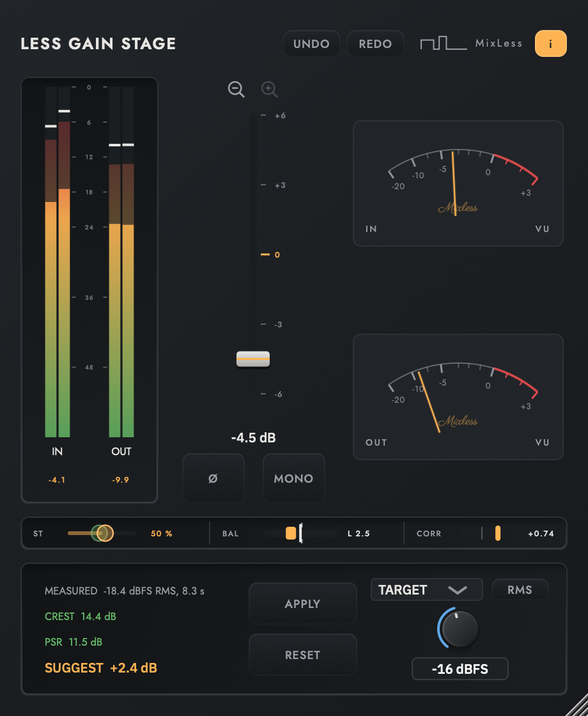Click the SUGGEST +2.4 dB text
Viewport: 588px width, 716px height.
coord(101,668)
